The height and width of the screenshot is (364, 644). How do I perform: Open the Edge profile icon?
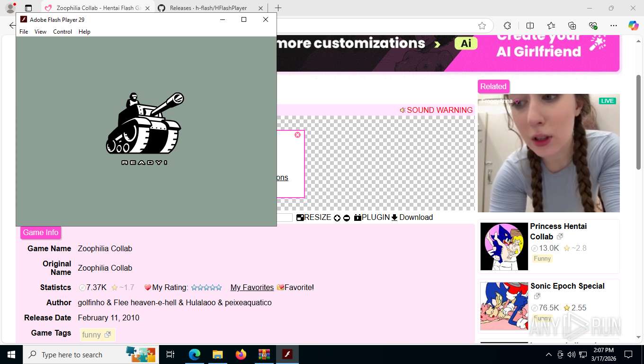[x=10, y=8]
